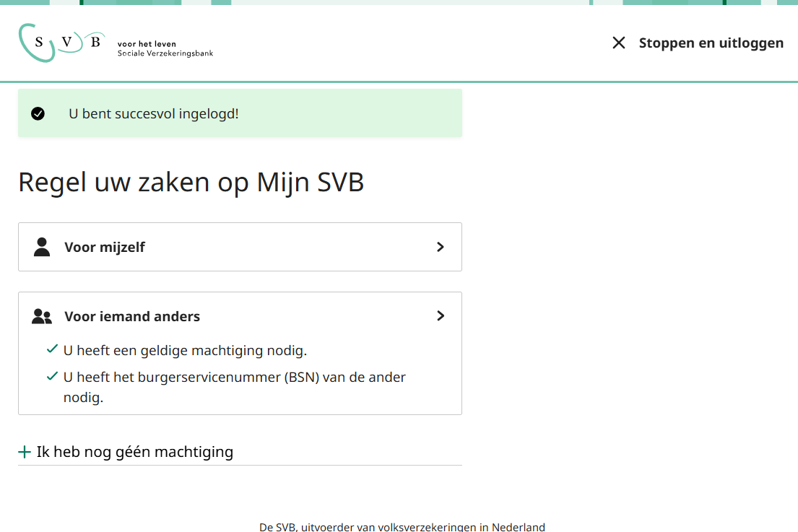Image resolution: width=798 pixels, height=532 pixels.
Task: Click the text Sociale Verzekeringsbank
Action: click(x=165, y=53)
